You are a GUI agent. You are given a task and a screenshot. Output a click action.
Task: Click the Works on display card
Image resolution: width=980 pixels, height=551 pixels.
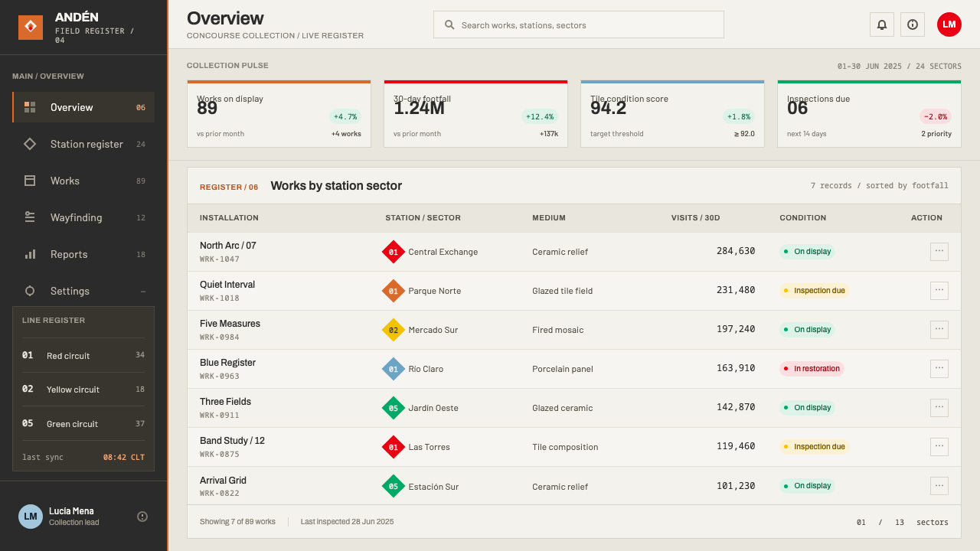pyautogui.click(x=279, y=114)
